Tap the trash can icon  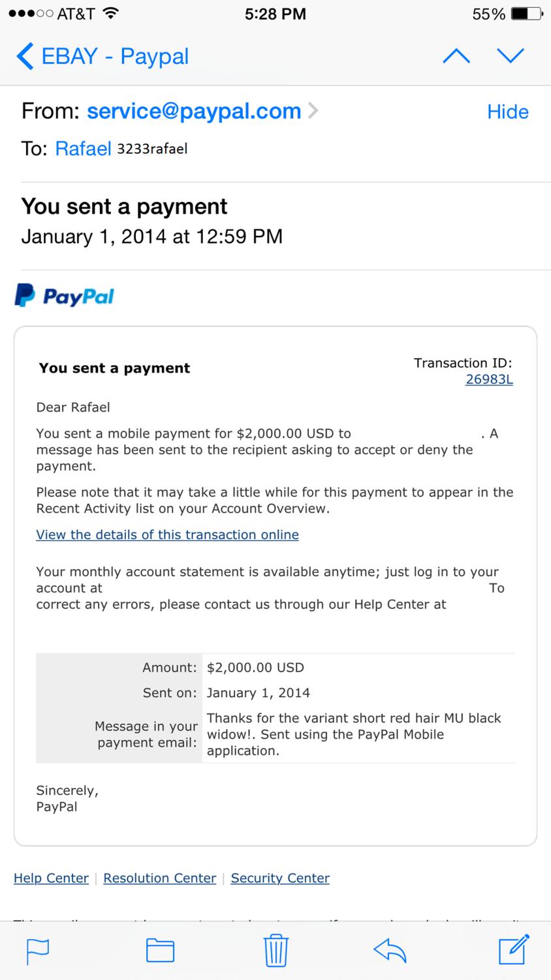click(x=276, y=950)
